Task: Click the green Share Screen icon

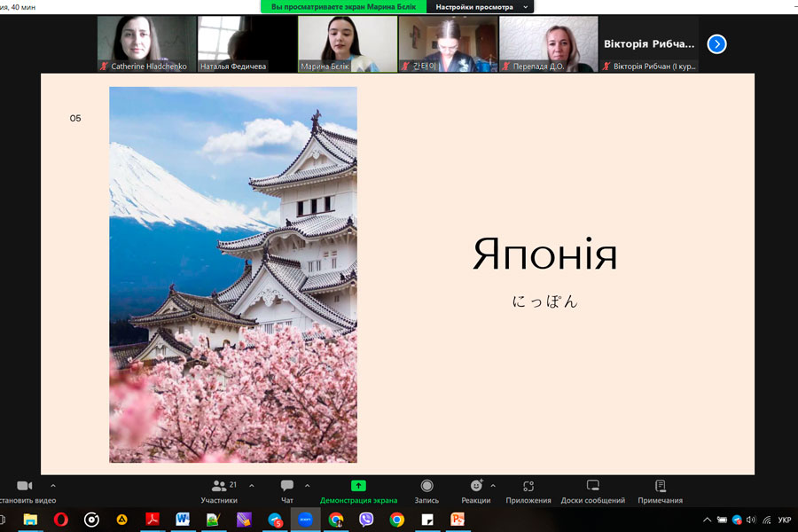Action: pos(358,486)
